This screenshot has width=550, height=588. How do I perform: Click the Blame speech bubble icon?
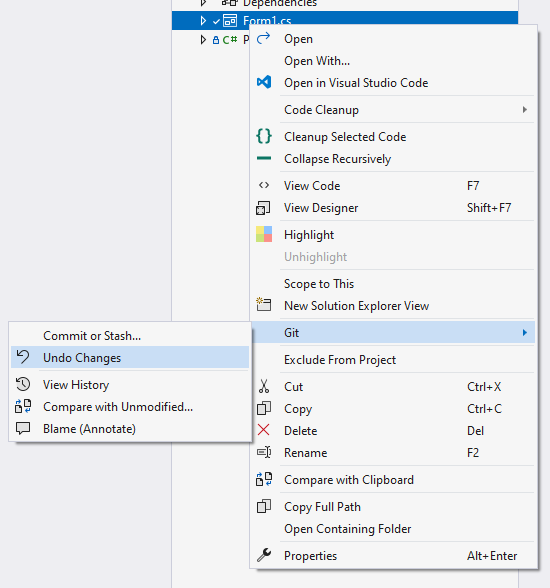point(23,428)
